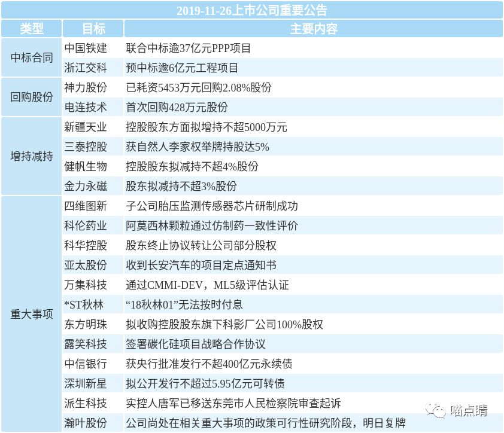Select the 四维图新 cell
The image size is (504, 433).
[x=93, y=206]
